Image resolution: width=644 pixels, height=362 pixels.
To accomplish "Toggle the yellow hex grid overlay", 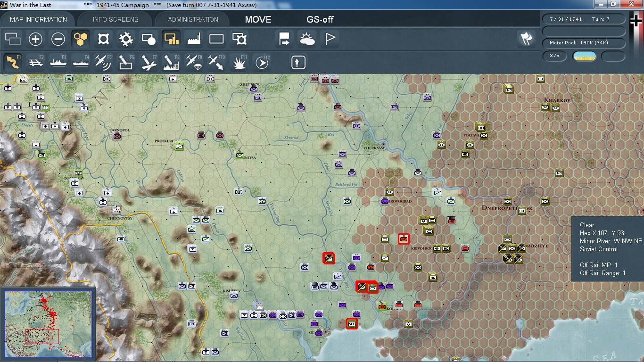I will click(x=81, y=39).
